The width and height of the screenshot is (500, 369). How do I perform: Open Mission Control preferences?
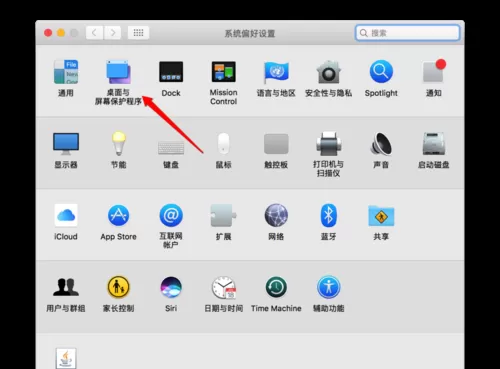pos(224,72)
